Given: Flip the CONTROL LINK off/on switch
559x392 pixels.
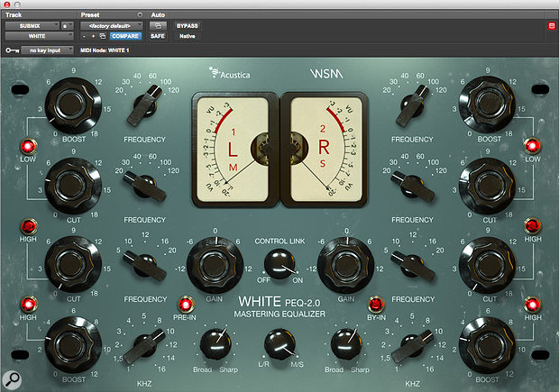Looking at the screenshot, I should point(279,264).
